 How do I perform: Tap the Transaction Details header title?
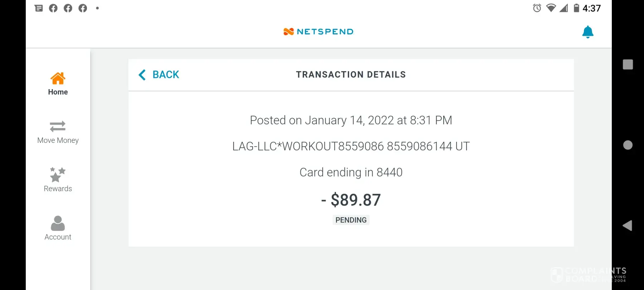tap(351, 74)
